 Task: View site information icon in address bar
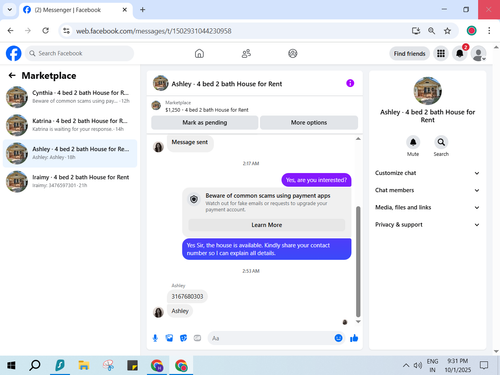pyautogui.click(x=66, y=31)
